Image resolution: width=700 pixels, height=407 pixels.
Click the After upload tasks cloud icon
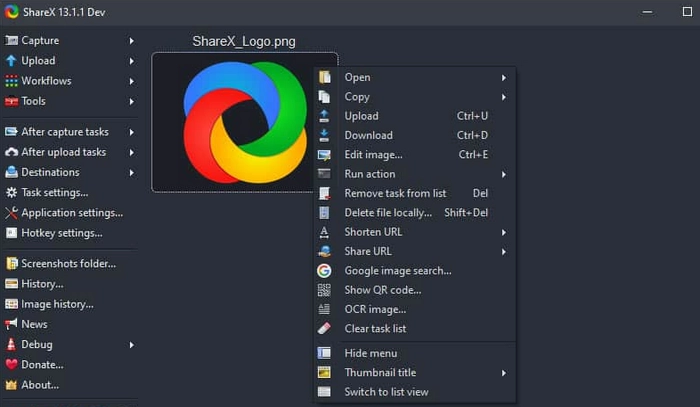coord(11,152)
